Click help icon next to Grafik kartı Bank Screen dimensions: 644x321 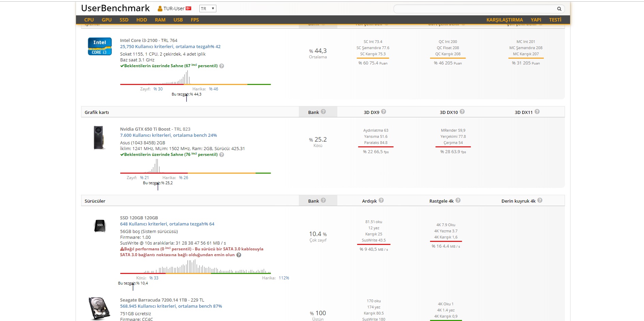tap(323, 112)
